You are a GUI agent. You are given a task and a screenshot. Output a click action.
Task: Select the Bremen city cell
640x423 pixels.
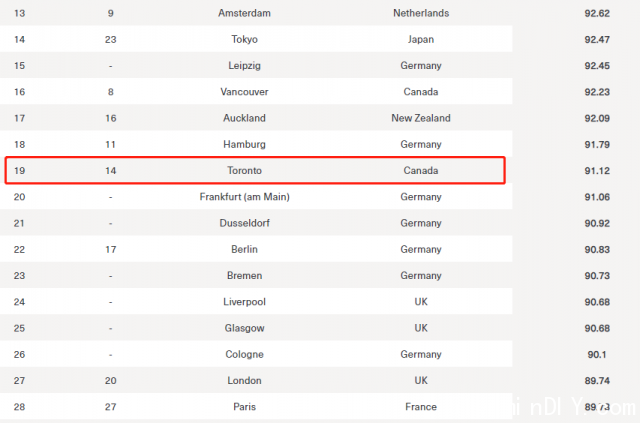pos(244,276)
